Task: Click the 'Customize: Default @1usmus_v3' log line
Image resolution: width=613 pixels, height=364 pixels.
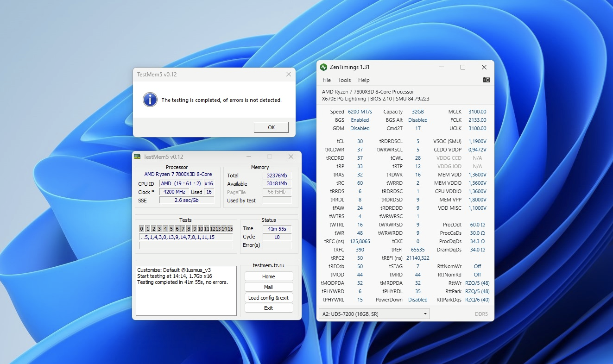Action: coord(174,270)
